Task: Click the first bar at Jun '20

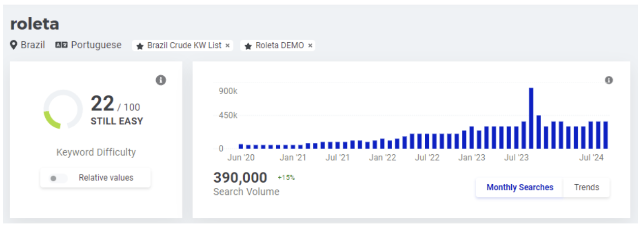Action: (241, 146)
